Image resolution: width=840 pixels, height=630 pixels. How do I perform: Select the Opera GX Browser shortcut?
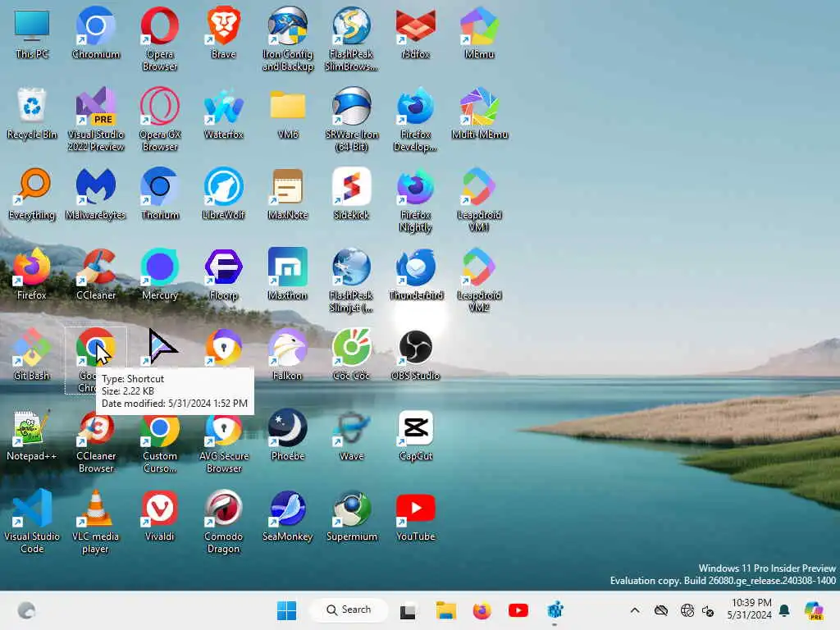(160, 119)
